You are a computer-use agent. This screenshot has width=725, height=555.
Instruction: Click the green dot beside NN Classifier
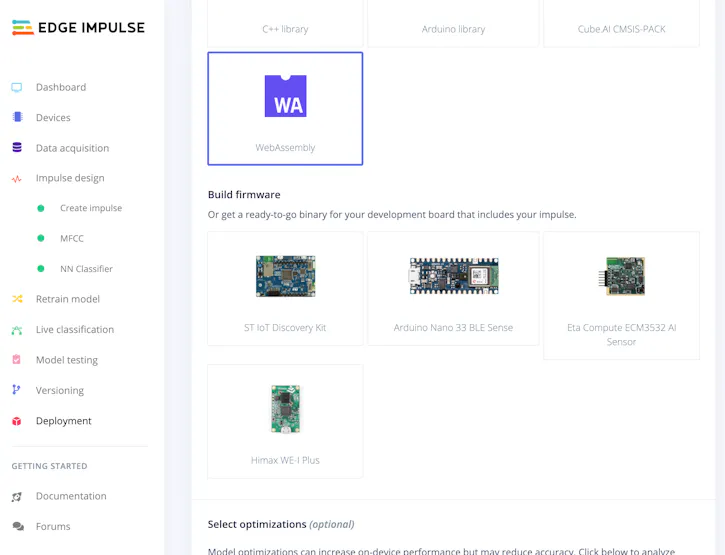coord(41,269)
